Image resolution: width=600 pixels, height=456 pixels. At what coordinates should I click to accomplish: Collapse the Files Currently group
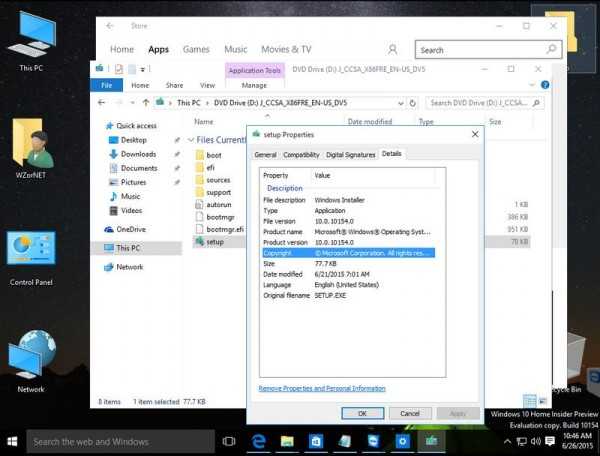point(191,140)
